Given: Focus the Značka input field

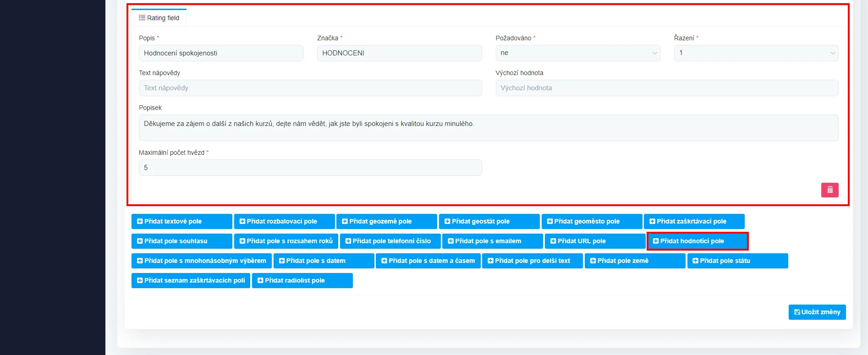Looking at the screenshot, I should pos(399,53).
